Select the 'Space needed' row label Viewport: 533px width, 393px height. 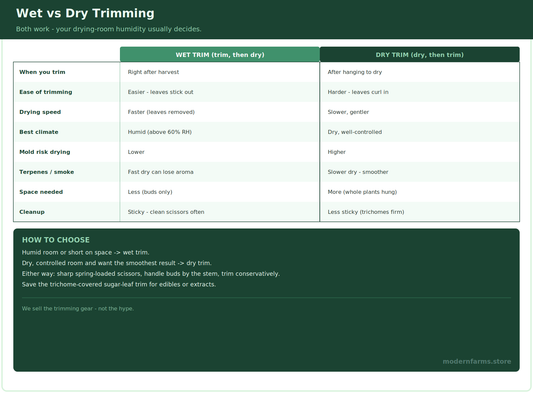tap(41, 192)
